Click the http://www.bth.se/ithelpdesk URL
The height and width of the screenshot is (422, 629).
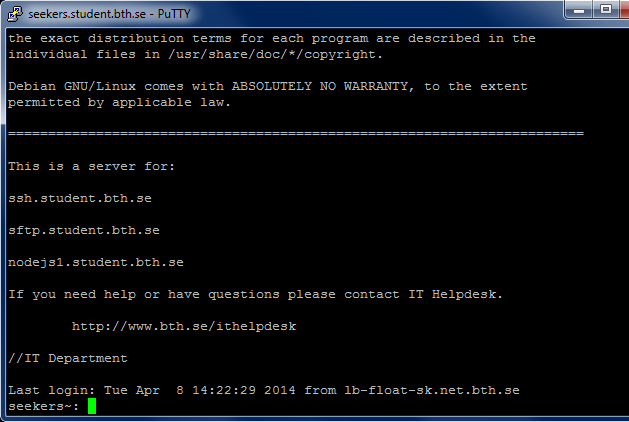184,326
